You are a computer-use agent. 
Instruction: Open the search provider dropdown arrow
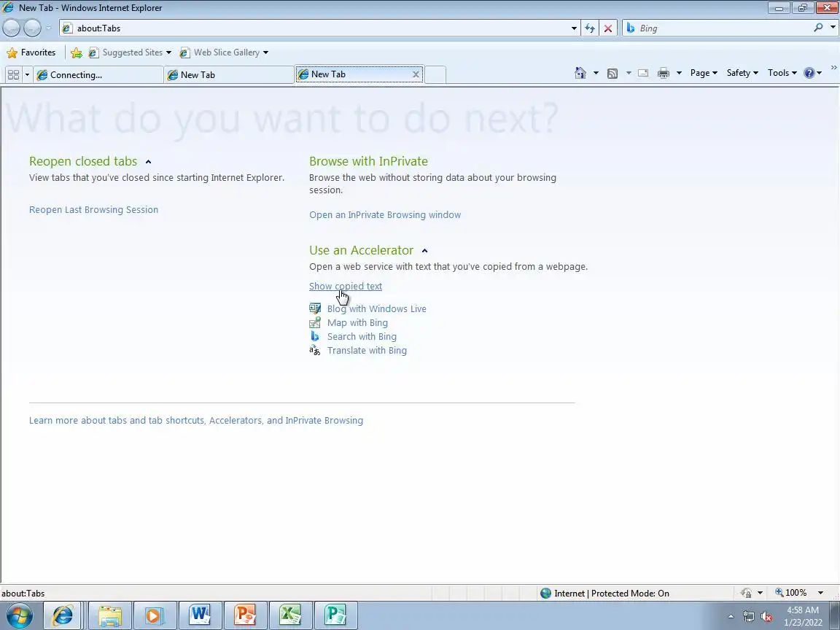point(833,28)
